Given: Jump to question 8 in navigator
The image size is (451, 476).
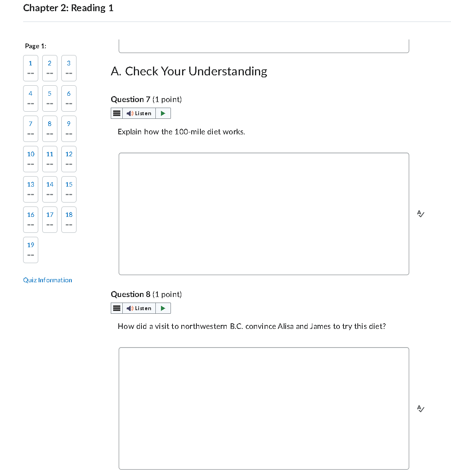Looking at the screenshot, I should coord(50,129).
